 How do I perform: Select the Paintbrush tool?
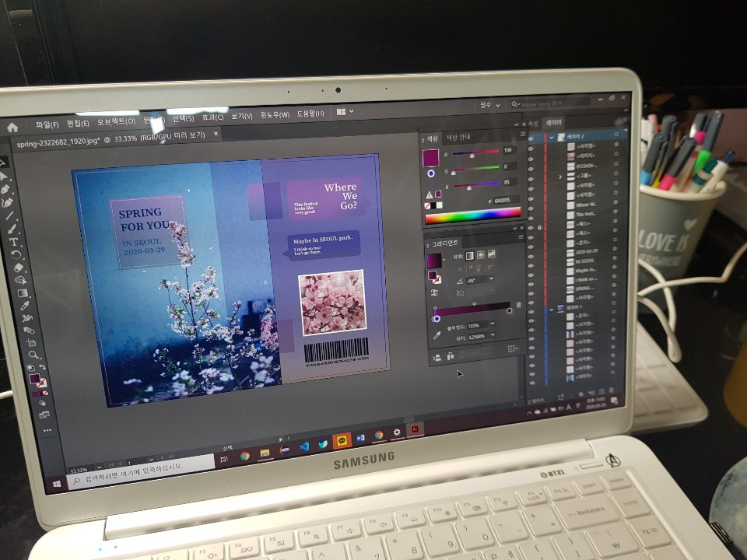coord(12,229)
